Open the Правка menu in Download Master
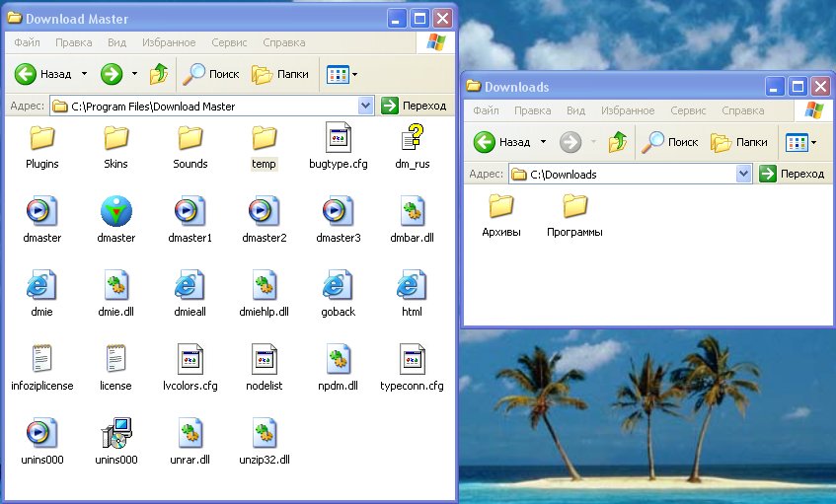The height and width of the screenshot is (504, 836). (74, 42)
